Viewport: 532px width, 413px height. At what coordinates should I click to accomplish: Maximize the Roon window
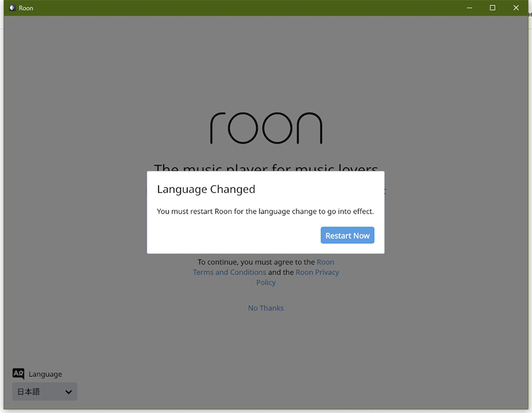tap(492, 8)
